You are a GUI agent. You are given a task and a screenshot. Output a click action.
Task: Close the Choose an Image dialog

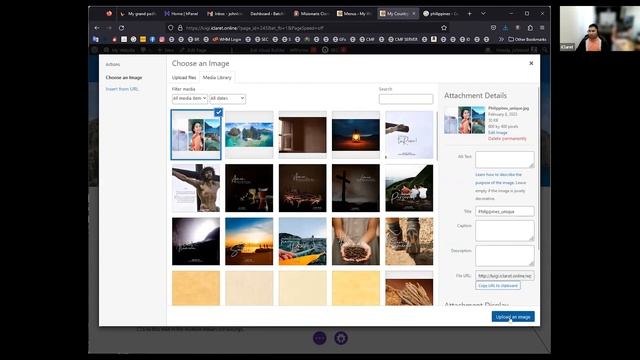point(531,63)
